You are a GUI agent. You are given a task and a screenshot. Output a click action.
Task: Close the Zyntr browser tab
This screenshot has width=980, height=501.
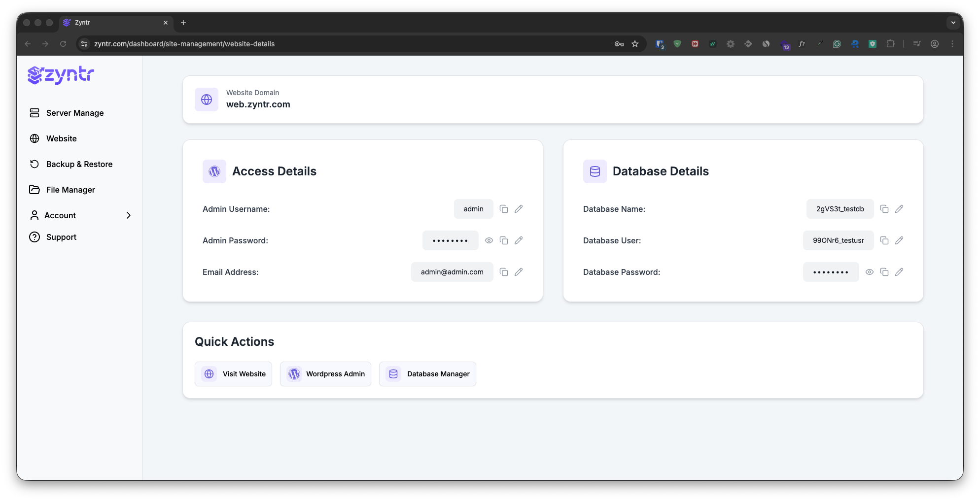166,23
